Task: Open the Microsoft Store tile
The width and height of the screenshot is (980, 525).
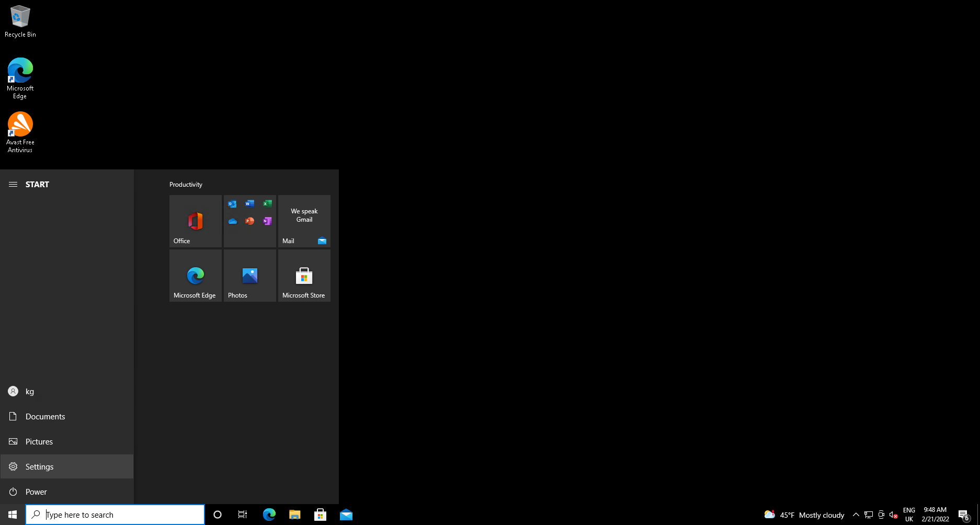Action: 304,276
